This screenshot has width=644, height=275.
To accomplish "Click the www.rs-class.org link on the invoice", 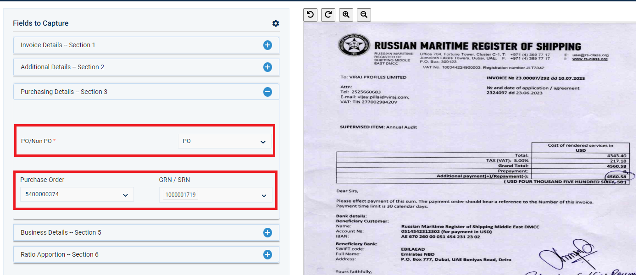I will (590, 59).
